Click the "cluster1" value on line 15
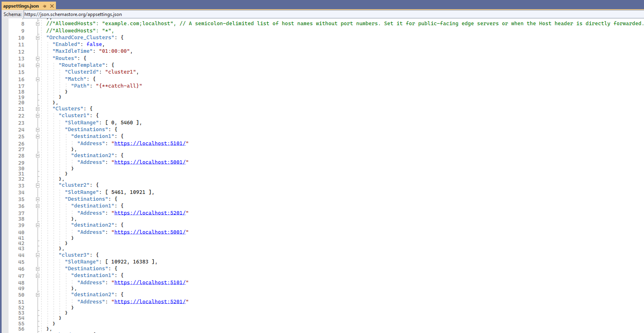 pos(121,72)
